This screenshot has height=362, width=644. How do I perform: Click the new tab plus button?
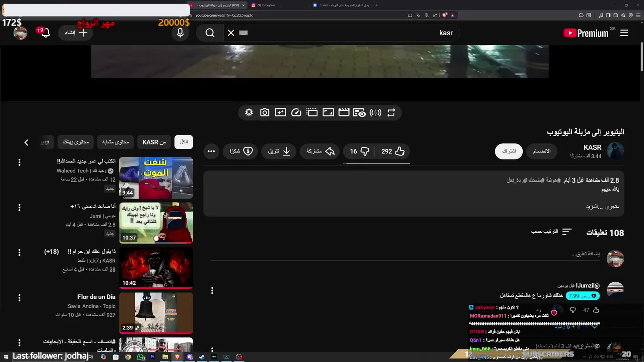[x=376, y=5]
